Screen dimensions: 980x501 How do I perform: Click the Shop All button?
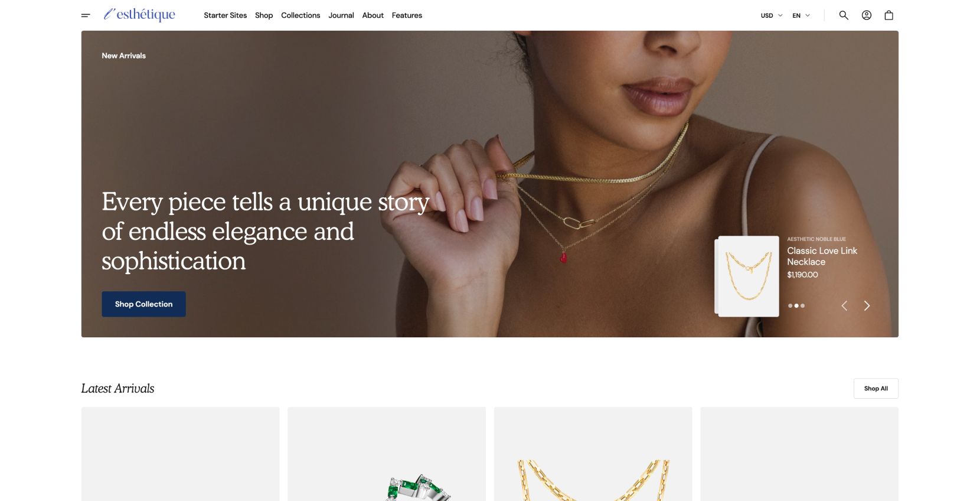pos(876,389)
